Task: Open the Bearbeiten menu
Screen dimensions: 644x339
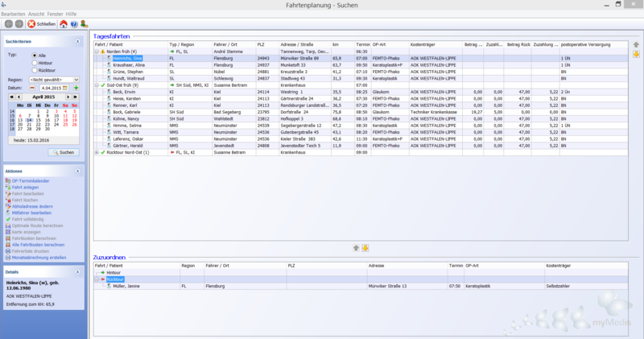Action: [13, 14]
